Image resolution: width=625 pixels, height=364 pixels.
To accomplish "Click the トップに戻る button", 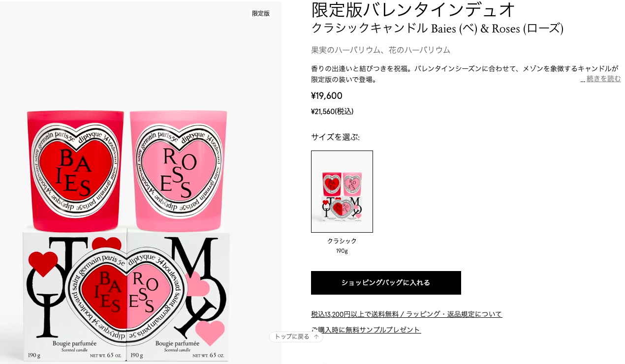I will pos(296,337).
